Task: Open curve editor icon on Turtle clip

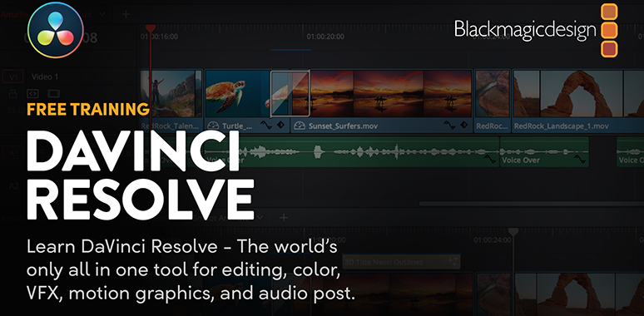Action: (267, 126)
